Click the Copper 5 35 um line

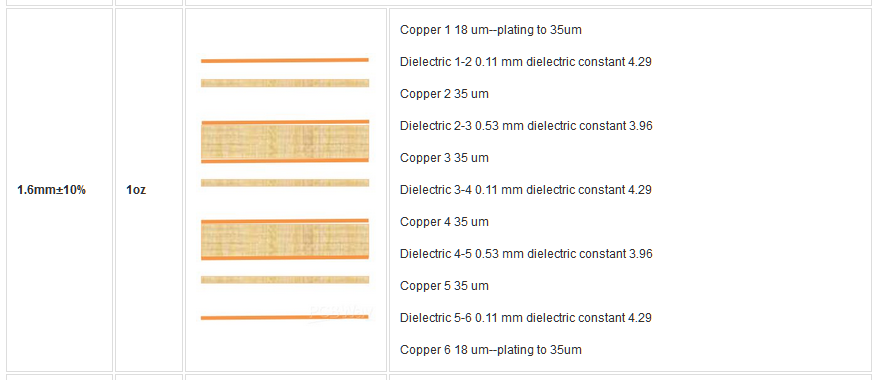(444, 286)
